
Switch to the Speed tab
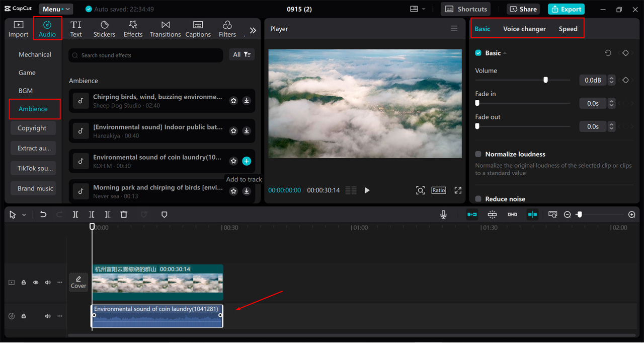pos(568,29)
